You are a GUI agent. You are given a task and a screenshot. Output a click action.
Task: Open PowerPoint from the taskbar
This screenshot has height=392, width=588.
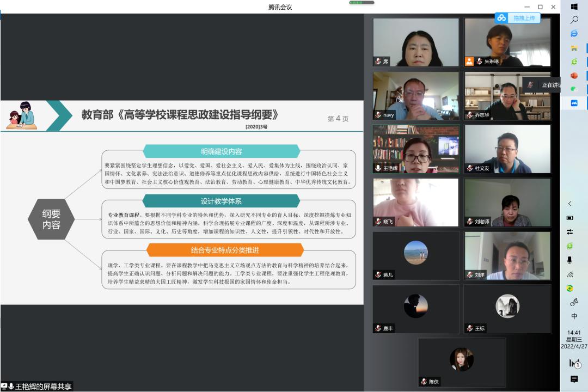[574, 76]
